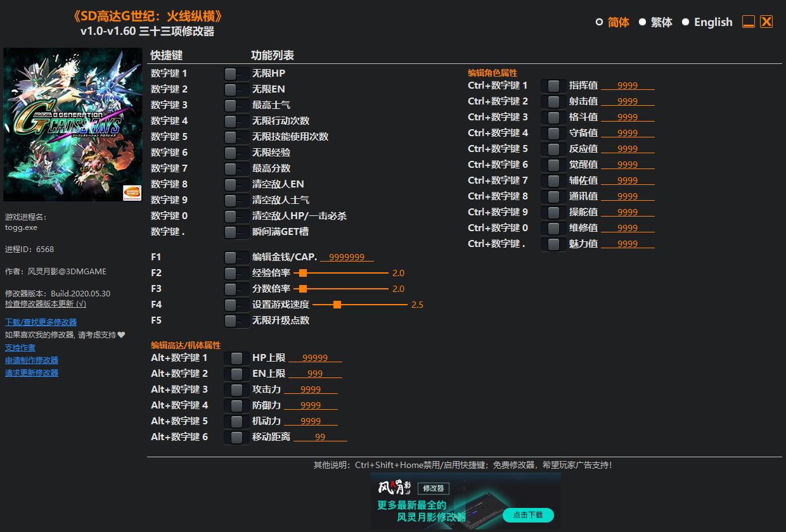
Task: Toggle 清空敌人HP/一击必杀 switch
Action: click(236, 216)
